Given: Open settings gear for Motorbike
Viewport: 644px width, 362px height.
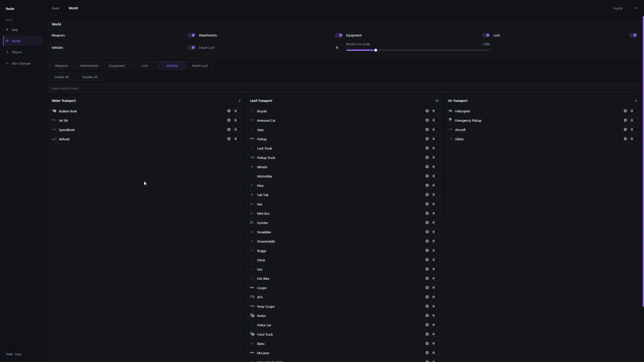Looking at the screenshot, I should pos(427,176).
